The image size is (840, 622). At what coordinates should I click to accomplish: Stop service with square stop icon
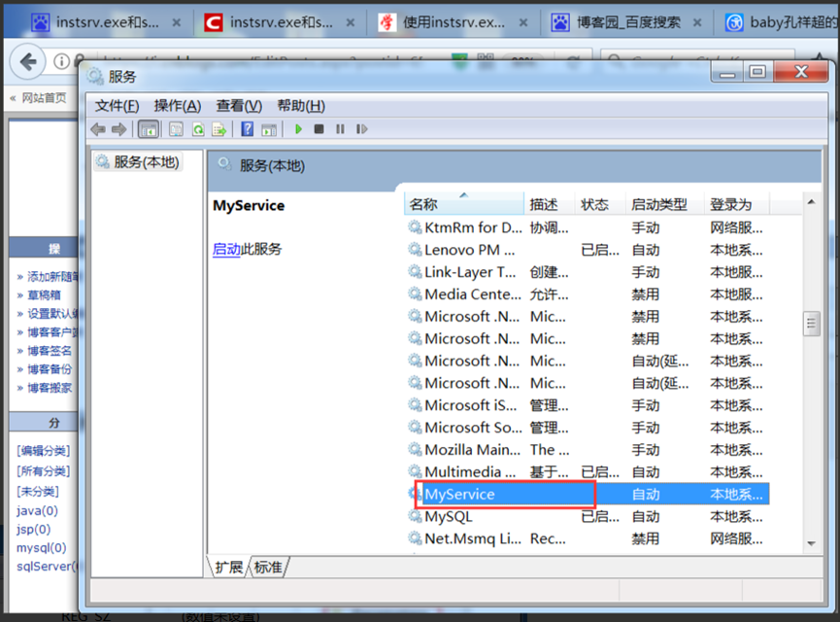click(319, 129)
